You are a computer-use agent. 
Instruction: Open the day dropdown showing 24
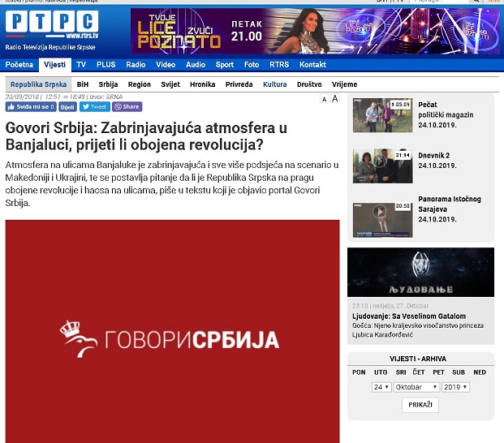(x=381, y=387)
